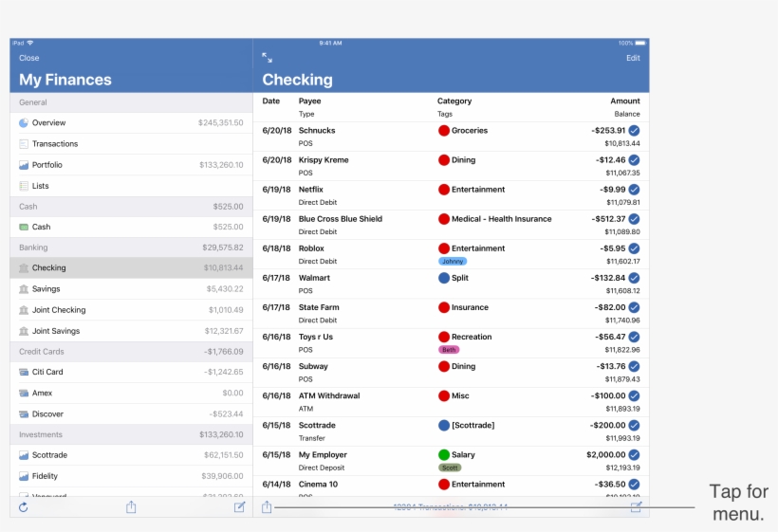Tap the share icon below the accounts sidebar
This screenshot has width=778, height=532.
point(131,507)
